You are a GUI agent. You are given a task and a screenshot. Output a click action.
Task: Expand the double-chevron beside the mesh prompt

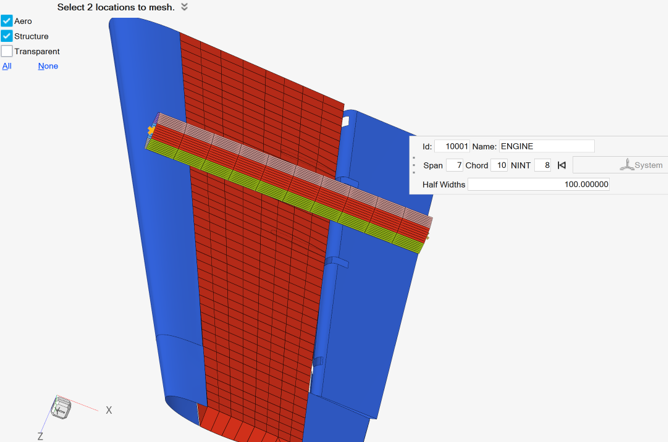pyautogui.click(x=184, y=7)
